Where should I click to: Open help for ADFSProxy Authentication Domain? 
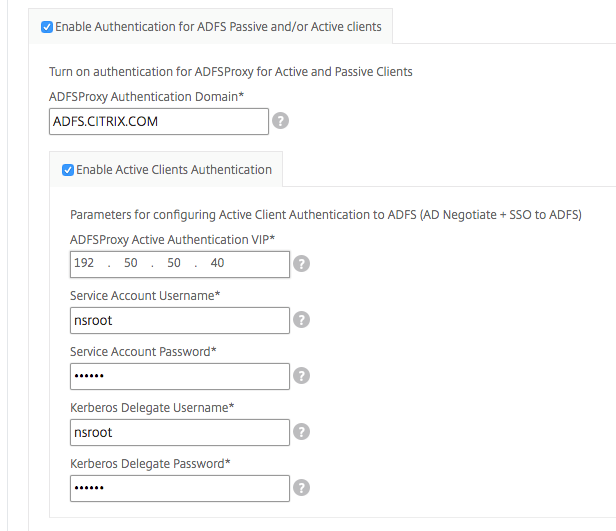[x=280, y=121]
